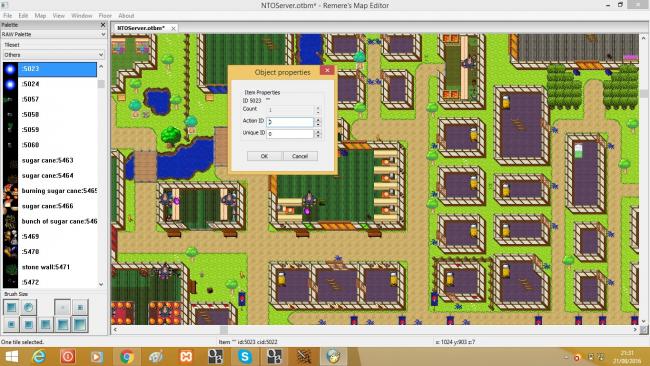Open Skype from the taskbar
650x366 pixels.
coord(245,356)
